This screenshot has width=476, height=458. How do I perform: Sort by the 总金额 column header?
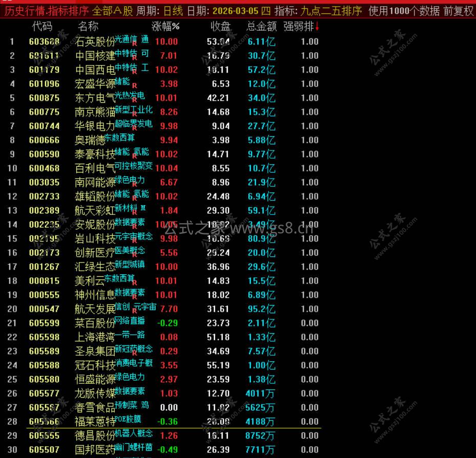[x=262, y=27]
